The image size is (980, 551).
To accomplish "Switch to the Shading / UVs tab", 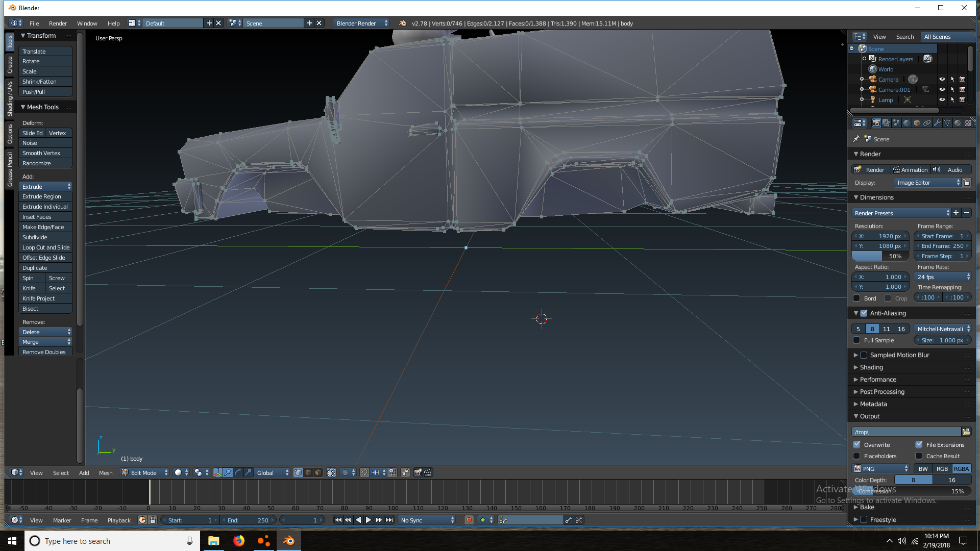I will tap(9, 98).
